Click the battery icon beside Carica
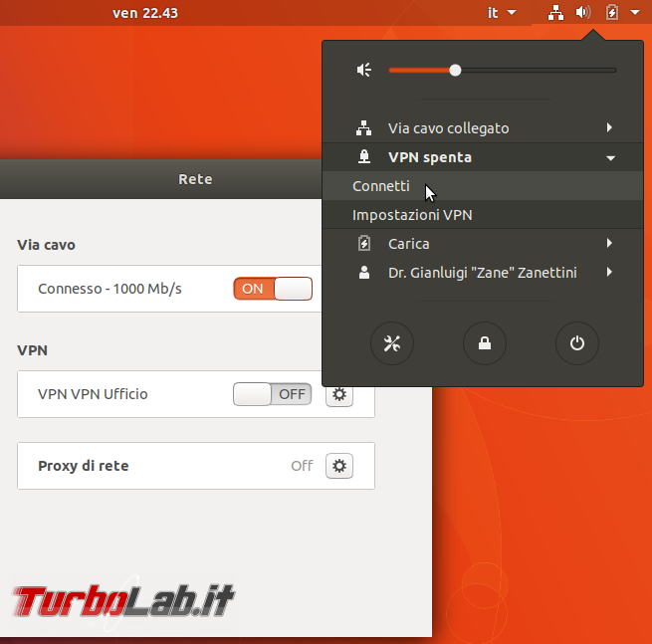 (364, 243)
